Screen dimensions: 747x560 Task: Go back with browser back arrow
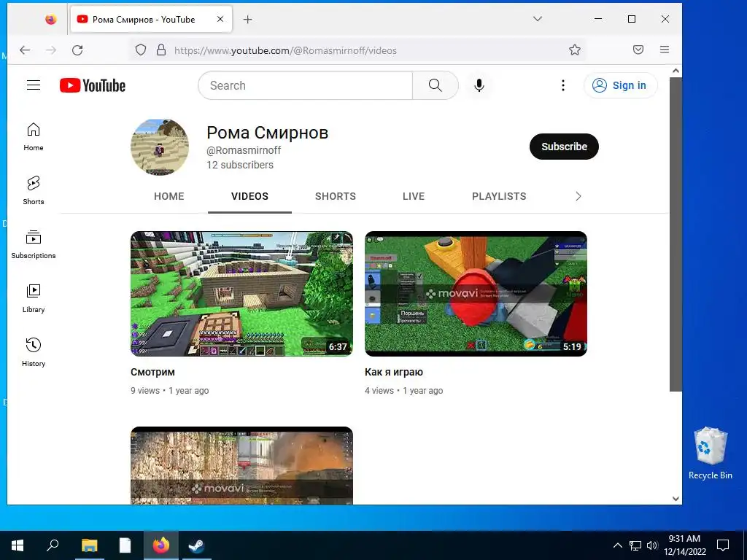coord(25,50)
